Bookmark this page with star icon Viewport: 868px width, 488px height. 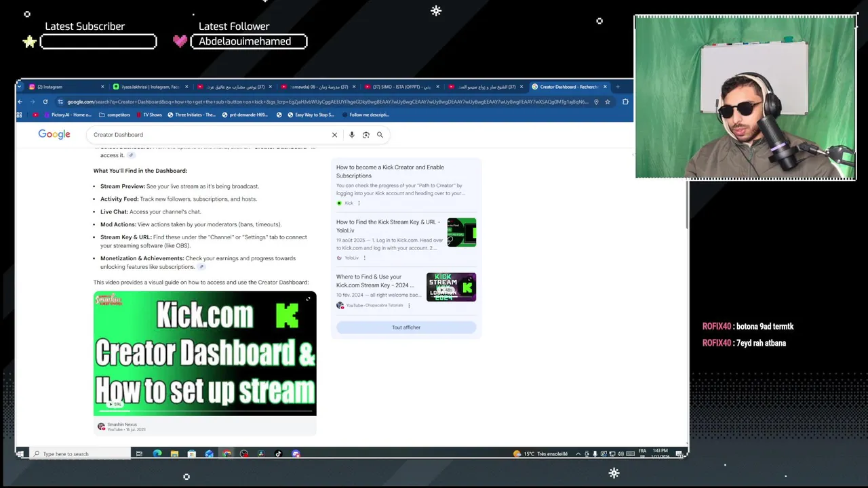click(608, 102)
